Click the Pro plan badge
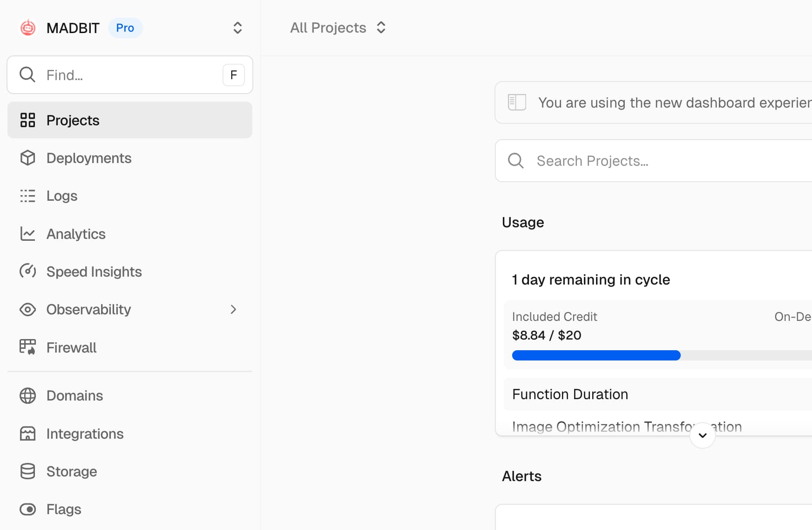This screenshot has width=812, height=530. [x=125, y=28]
